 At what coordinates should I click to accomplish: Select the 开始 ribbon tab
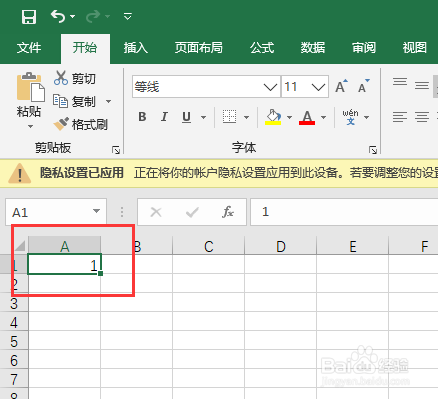click(85, 48)
